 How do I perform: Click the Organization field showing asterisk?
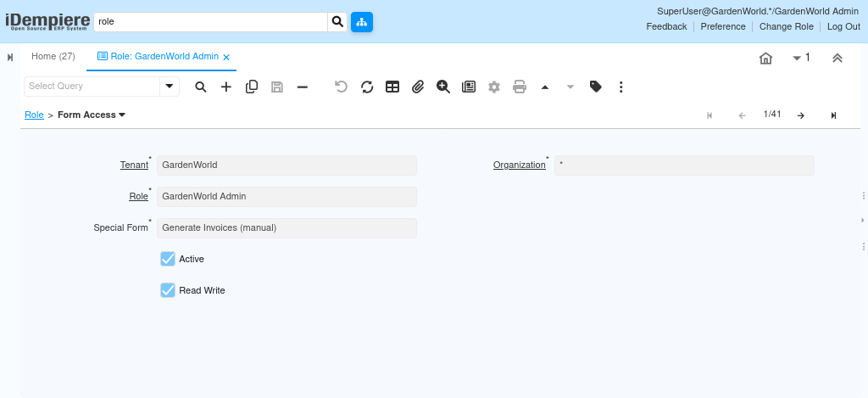point(684,165)
